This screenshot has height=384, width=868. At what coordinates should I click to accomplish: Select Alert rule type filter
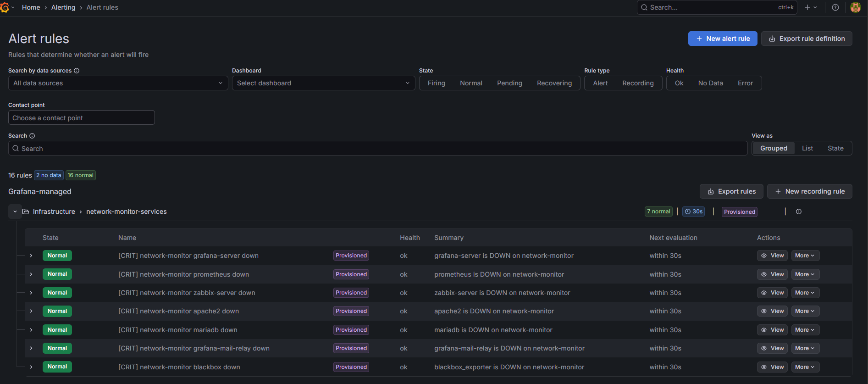600,83
